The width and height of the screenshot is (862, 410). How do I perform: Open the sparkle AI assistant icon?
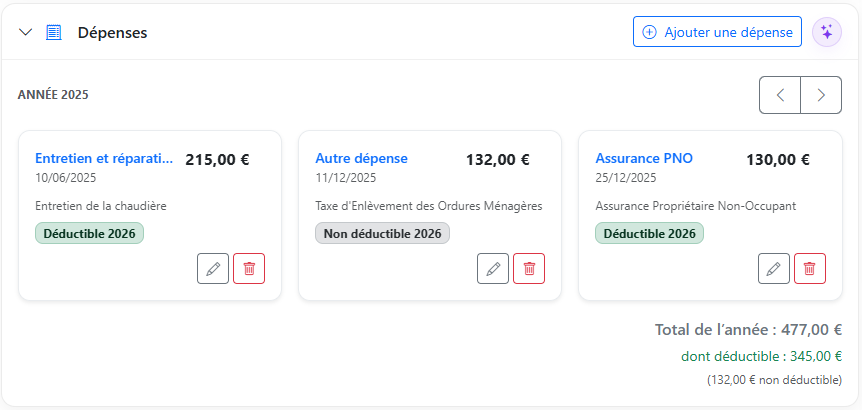pos(827,32)
